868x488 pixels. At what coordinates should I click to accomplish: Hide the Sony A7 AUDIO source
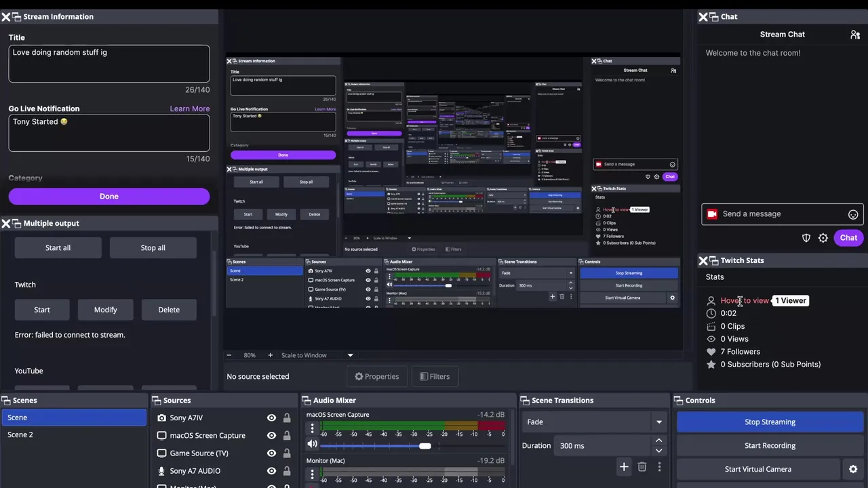coord(271,471)
